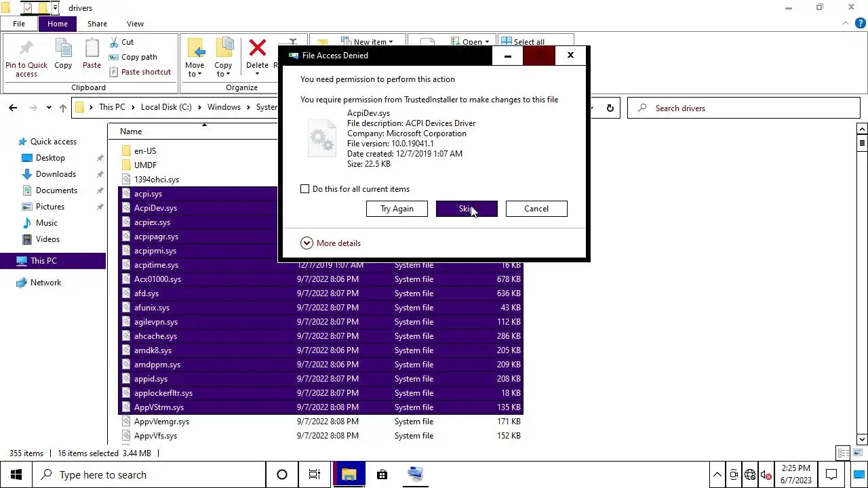The width and height of the screenshot is (868, 488).
Task: Click Properties icon in Quick Access Toolbar
Action: coord(28,8)
